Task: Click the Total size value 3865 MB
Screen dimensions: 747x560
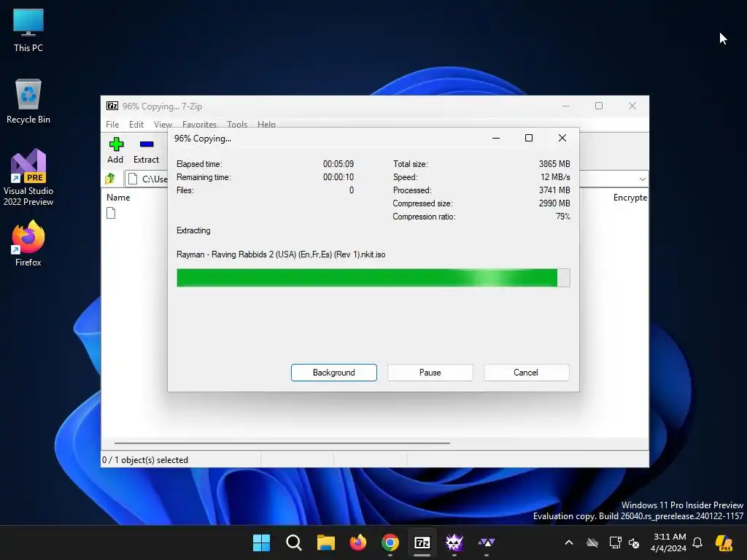Action: 554,164
